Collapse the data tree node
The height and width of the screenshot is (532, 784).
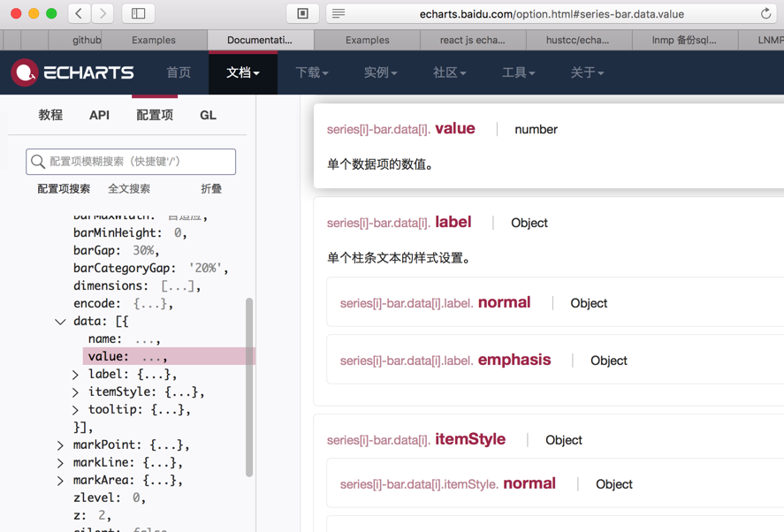tap(60, 322)
